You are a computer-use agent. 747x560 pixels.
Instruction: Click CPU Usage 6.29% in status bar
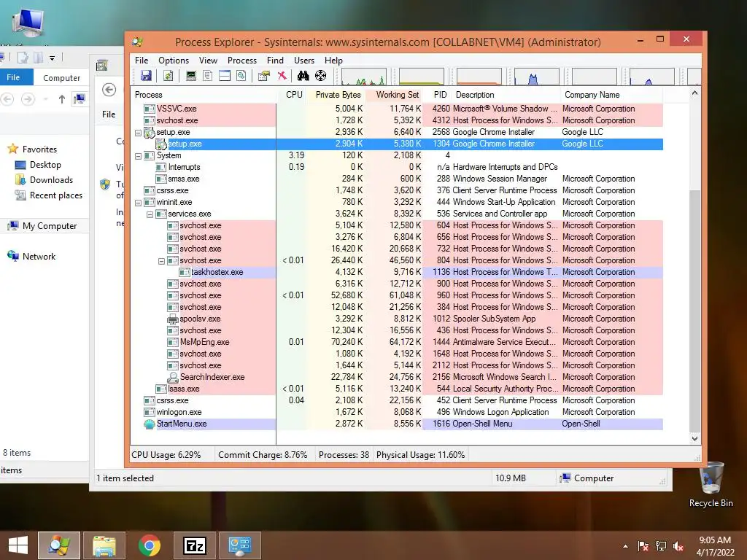coord(166,455)
